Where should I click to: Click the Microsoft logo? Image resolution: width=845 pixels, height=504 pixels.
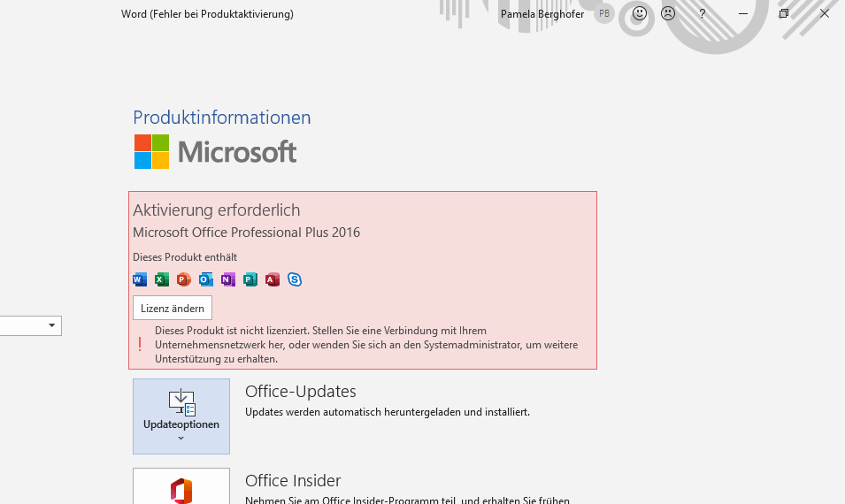pos(216,152)
